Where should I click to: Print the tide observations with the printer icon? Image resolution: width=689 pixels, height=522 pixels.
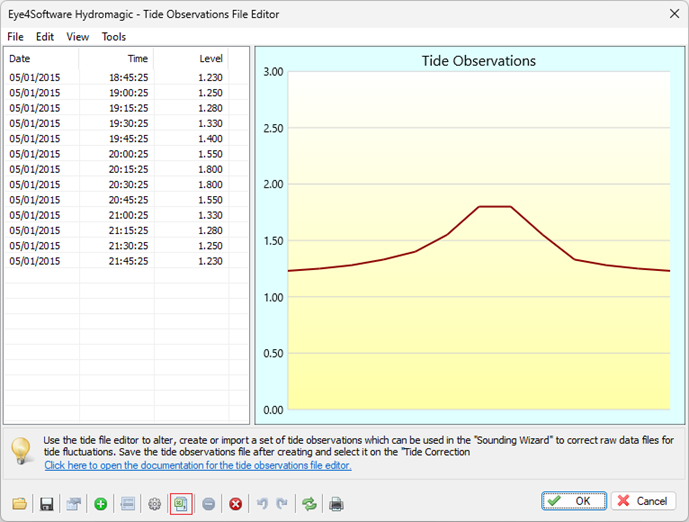(x=336, y=504)
